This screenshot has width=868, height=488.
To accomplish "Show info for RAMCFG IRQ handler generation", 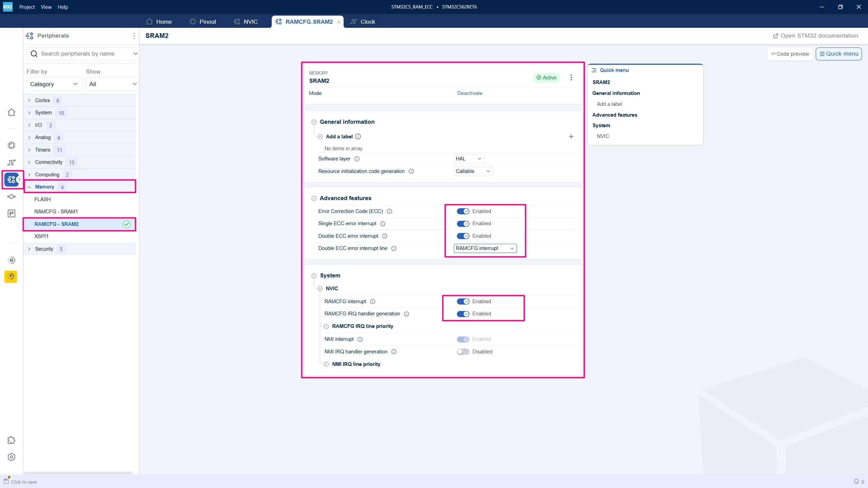I will click(406, 314).
